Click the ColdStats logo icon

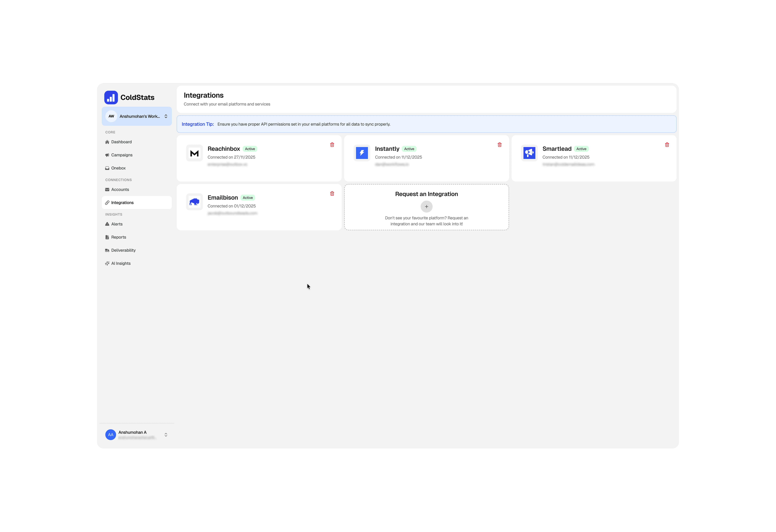coord(111,97)
